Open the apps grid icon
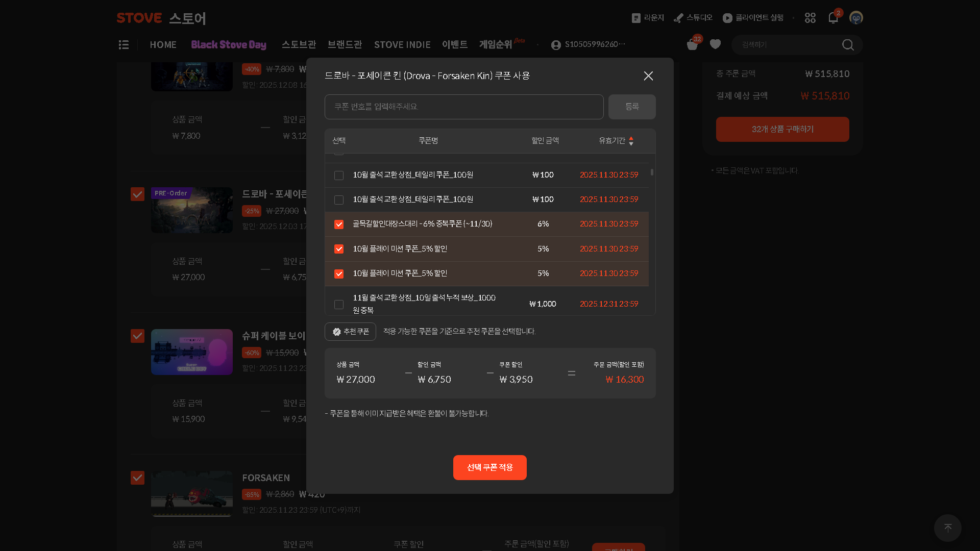The height and width of the screenshot is (551, 980). pos(810,18)
